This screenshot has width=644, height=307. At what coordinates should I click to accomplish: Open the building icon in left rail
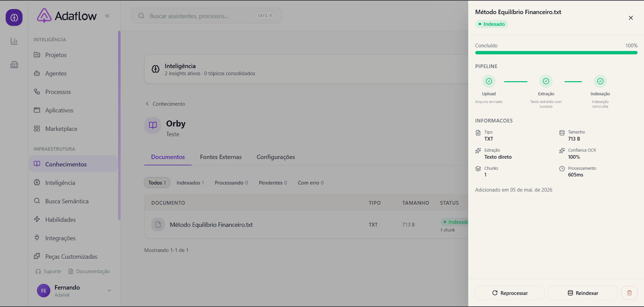[14, 65]
